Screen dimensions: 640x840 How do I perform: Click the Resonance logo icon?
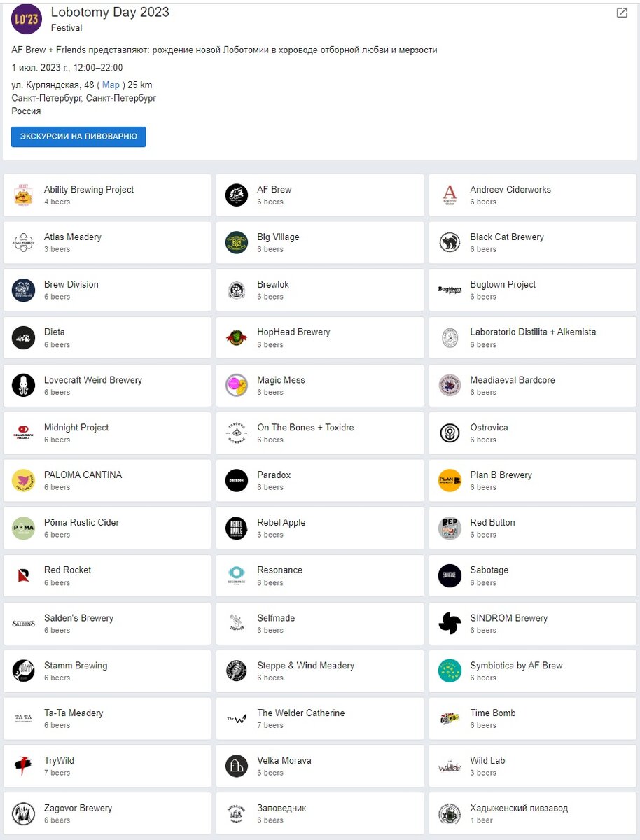(237, 576)
